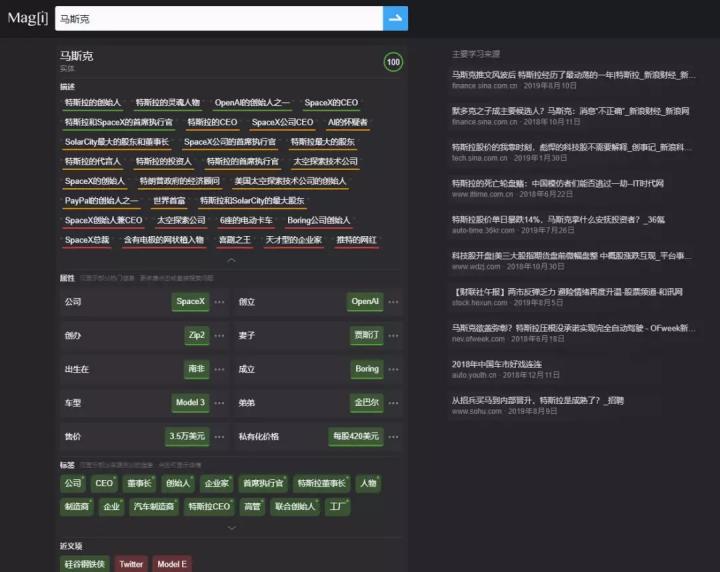Select the 董事长 tag
Screen dimensions: 720x572
pos(139,483)
